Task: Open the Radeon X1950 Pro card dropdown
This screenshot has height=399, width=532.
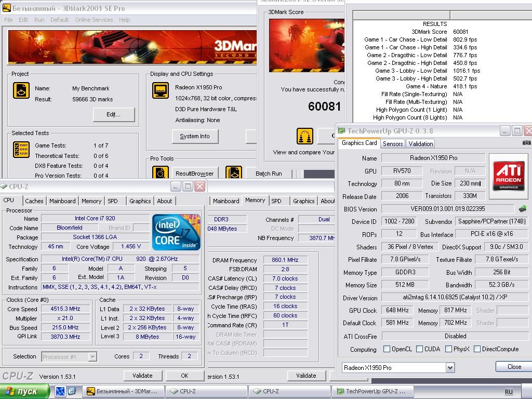Action: tap(450, 367)
